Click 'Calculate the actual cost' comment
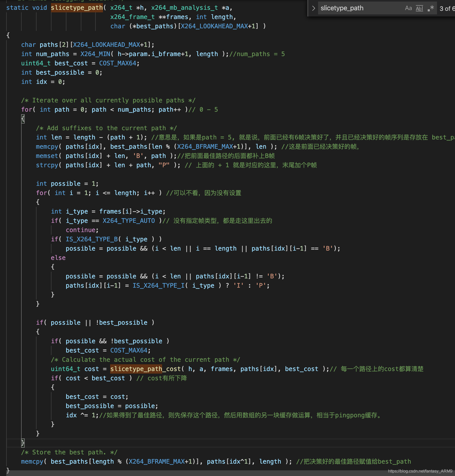The height and width of the screenshot is (476, 455). point(145,360)
